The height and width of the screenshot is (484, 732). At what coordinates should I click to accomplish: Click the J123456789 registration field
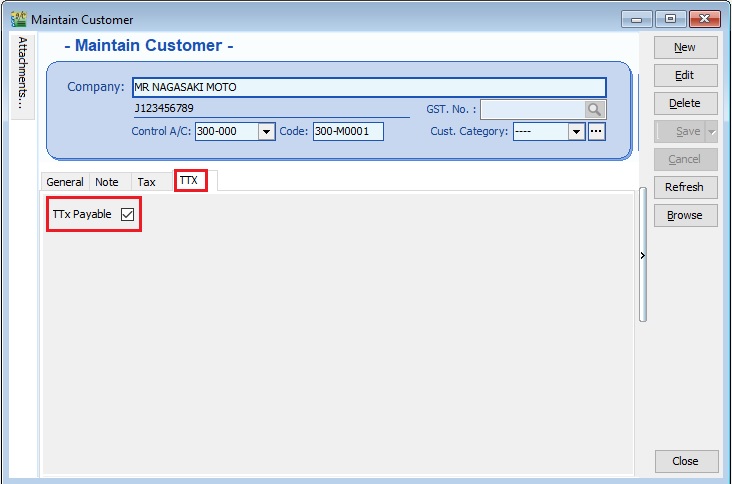pos(271,109)
